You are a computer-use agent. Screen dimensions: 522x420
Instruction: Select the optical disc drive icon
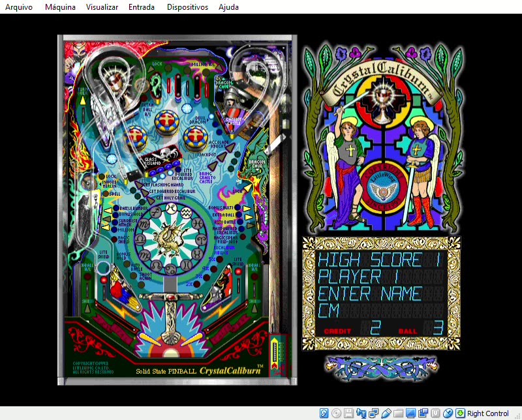[335, 413]
